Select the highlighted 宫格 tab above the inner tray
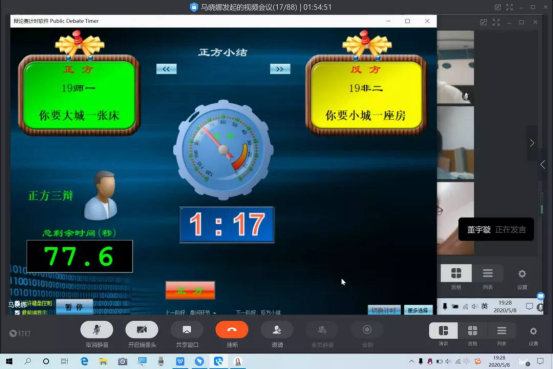 (x=456, y=273)
